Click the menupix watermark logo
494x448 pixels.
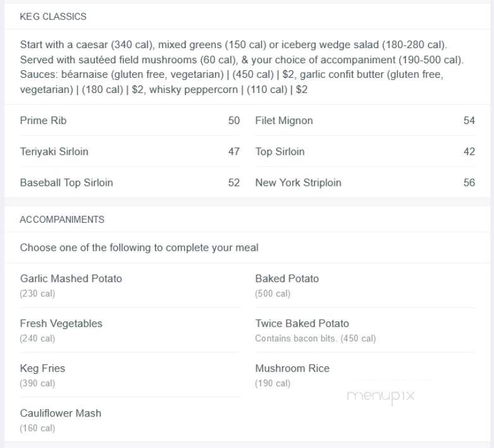[x=381, y=396]
